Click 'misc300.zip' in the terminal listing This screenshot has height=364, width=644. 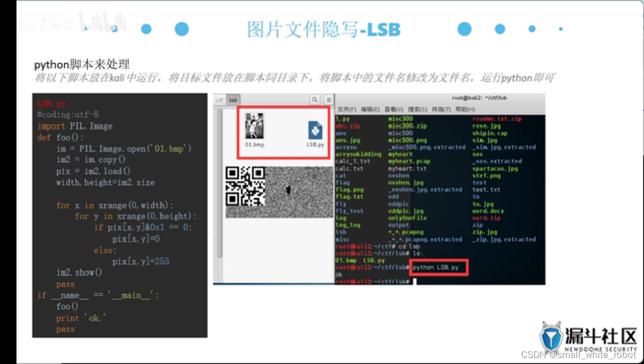point(407,126)
